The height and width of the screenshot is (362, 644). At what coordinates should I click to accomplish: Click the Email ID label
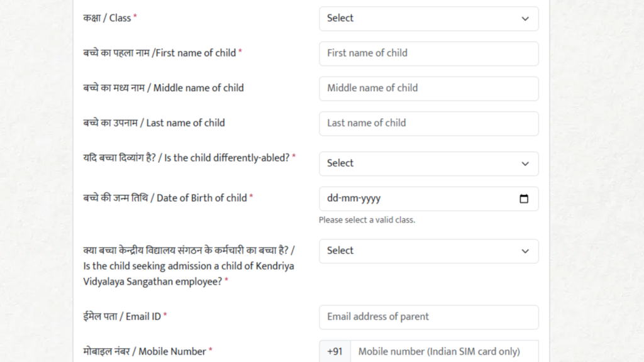125,317
